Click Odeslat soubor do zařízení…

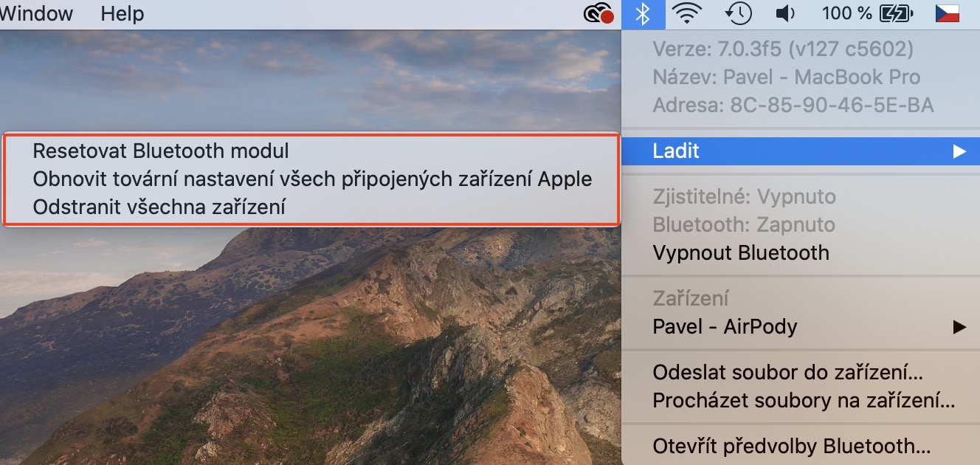(788, 373)
